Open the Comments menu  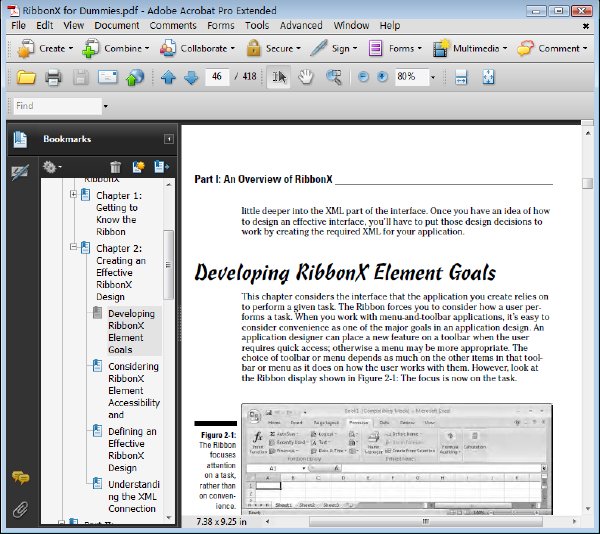coord(173,26)
